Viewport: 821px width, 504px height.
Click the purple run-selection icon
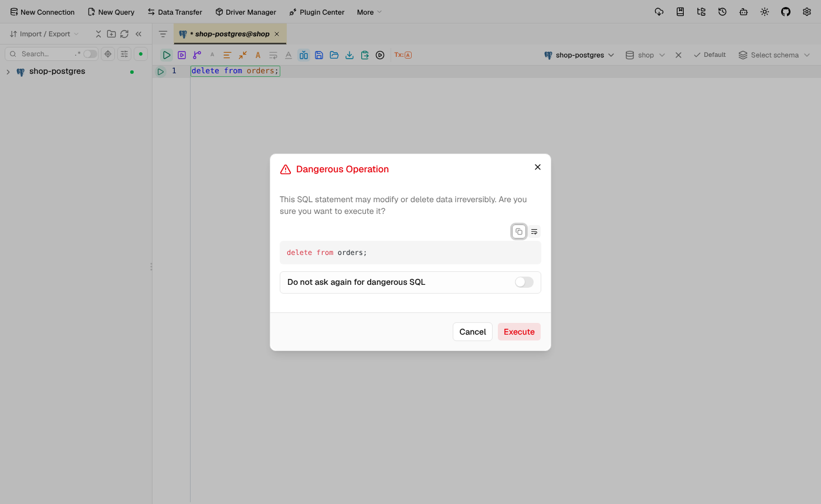182,55
